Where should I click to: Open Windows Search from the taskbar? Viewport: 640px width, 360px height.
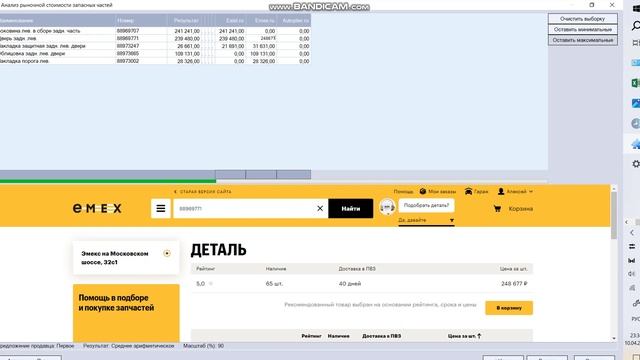tap(636, 26)
